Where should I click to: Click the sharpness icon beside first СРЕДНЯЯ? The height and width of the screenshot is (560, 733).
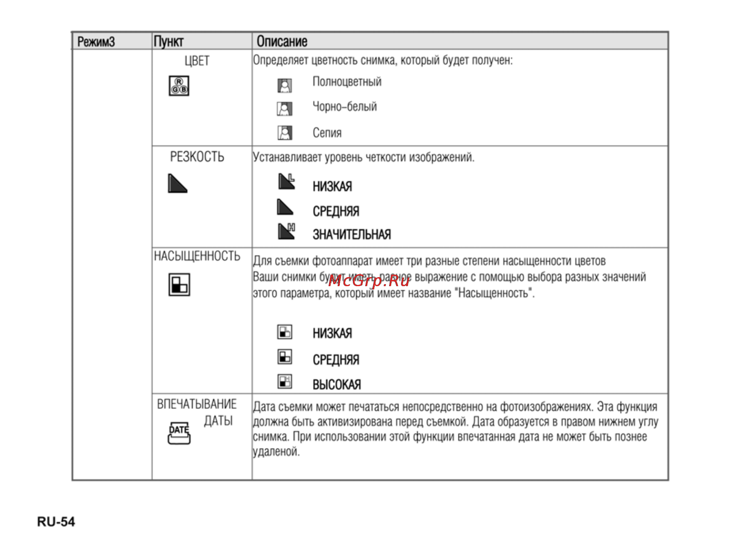[285, 207]
